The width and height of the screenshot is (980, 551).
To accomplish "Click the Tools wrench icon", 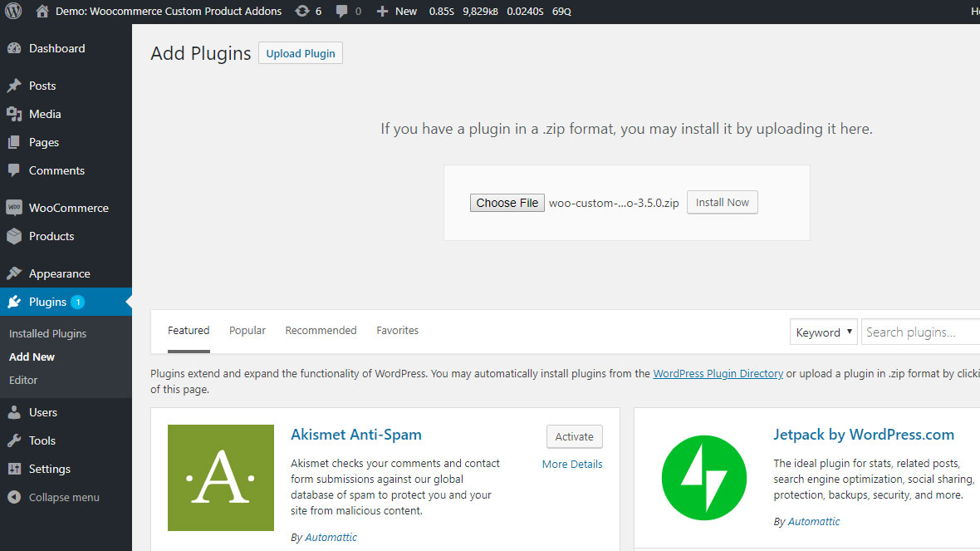I will (14, 440).
